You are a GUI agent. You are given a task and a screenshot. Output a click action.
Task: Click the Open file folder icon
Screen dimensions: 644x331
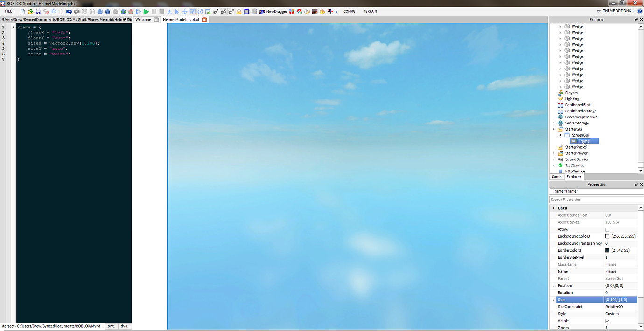[x=30, y=12]
